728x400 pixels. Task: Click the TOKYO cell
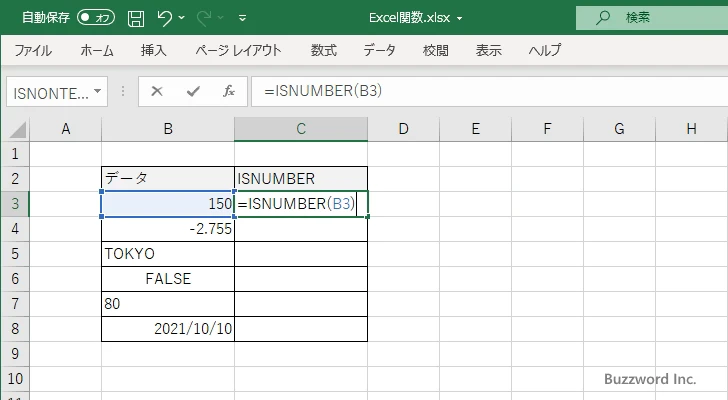tap(168, 254)
